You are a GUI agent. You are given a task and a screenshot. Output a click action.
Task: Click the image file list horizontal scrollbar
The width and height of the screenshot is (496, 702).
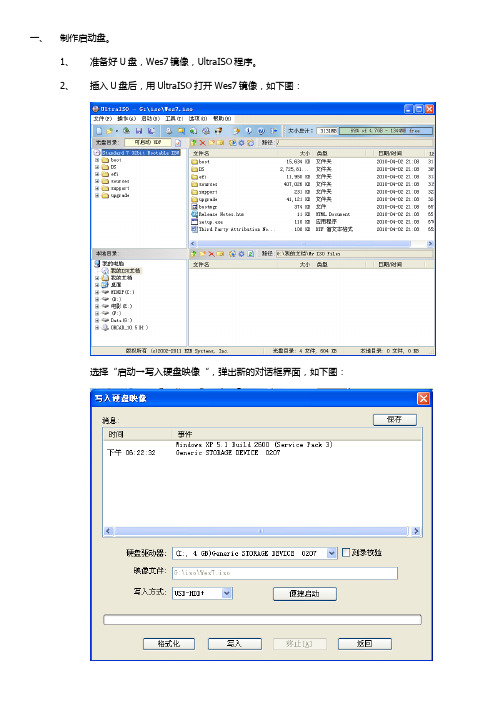point(312,244)
